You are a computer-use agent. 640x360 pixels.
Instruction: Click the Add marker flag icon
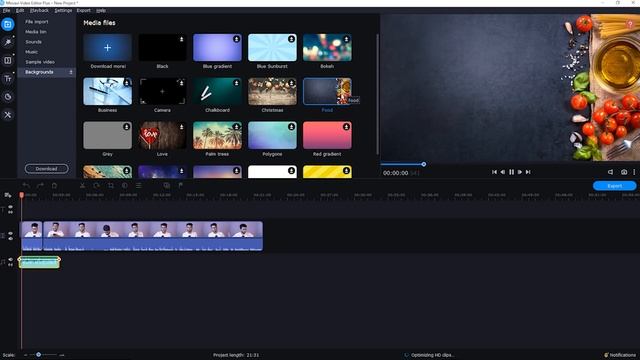pos(180,186)
